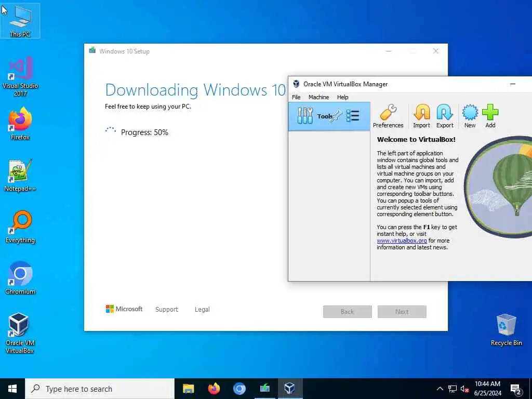Image resolution: width=532 pixels, height=399 pixels.
Task: Click the Back button in Windows Setup
Action: (348, 312)
